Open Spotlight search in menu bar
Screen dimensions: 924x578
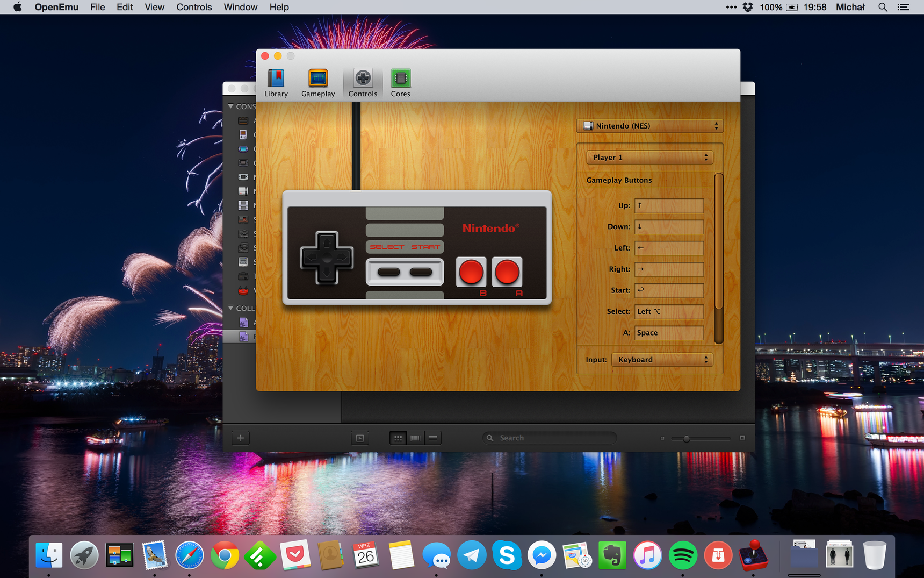pos(883,7)
